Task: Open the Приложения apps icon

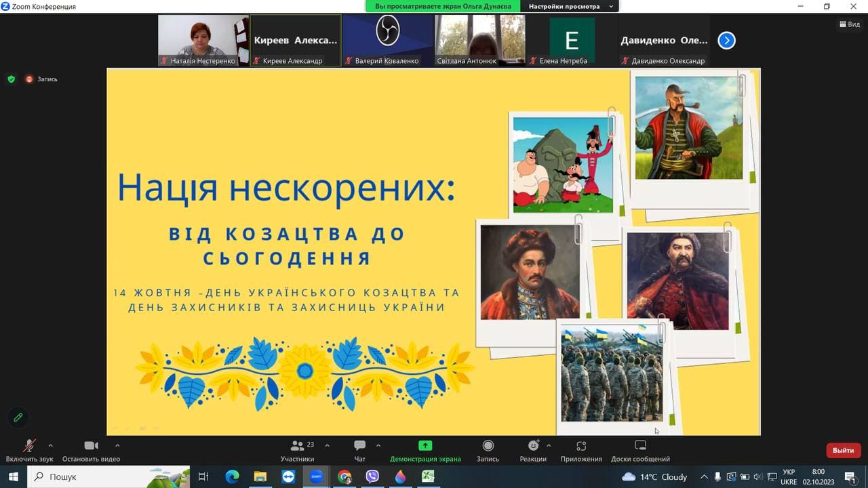Action: pos(581,446)
